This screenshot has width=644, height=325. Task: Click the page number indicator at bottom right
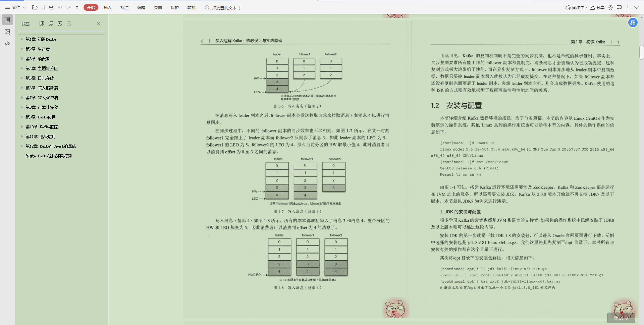coord(621,318)
